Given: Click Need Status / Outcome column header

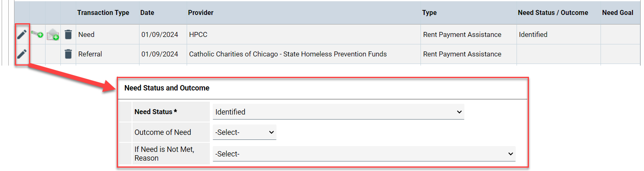Looking at the screenshot, I should [553, 13].
